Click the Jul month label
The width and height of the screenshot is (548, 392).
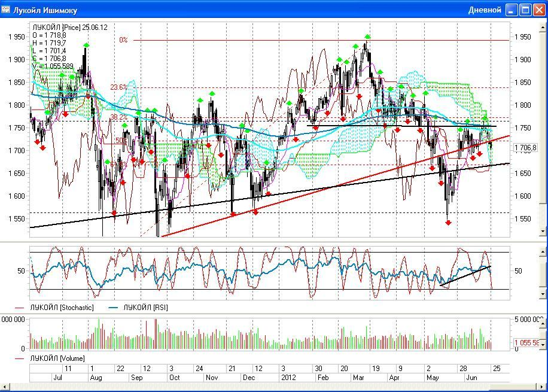click(x=57, y=378)
